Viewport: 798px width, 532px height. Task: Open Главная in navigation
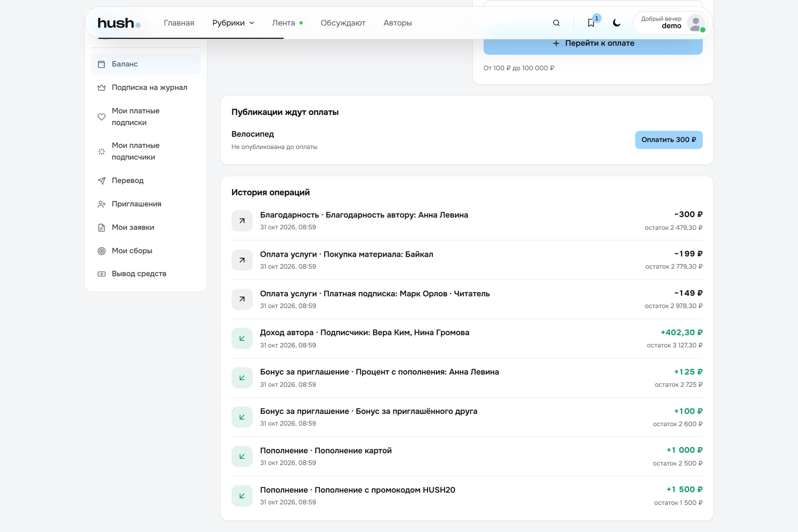[x=179, y=23]
